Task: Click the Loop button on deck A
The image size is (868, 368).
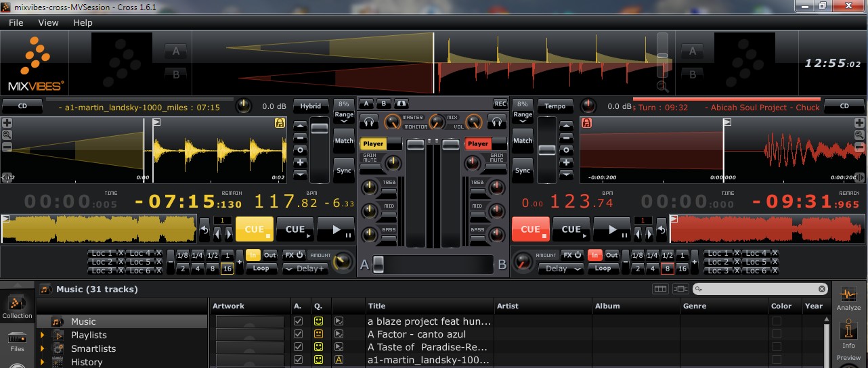Action: (261, 268)
